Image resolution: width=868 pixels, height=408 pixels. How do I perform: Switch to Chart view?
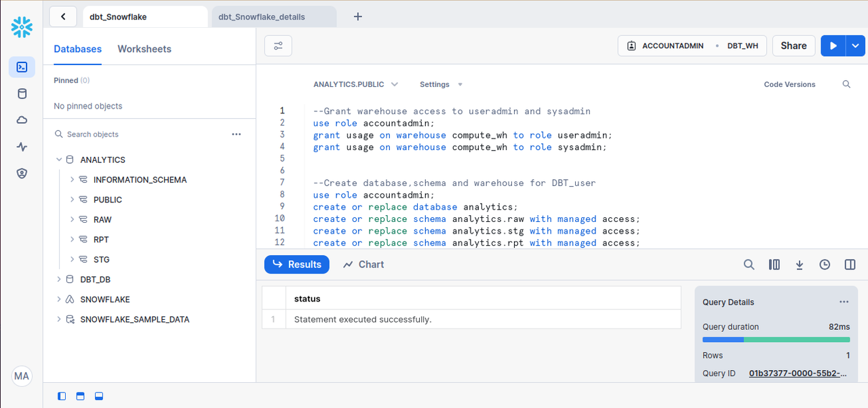click(363, 265)
